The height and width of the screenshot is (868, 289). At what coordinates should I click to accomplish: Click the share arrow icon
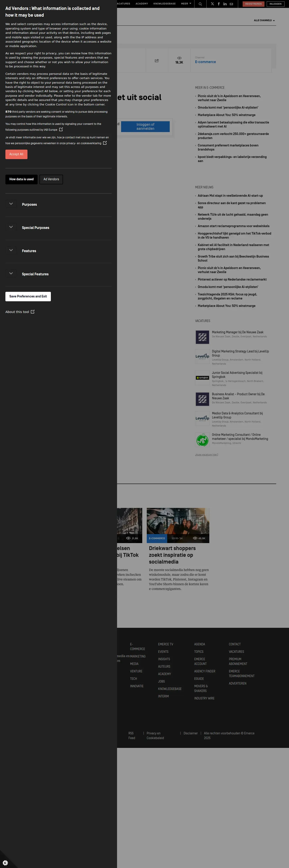pyautogui.click(x=157, y=61)
